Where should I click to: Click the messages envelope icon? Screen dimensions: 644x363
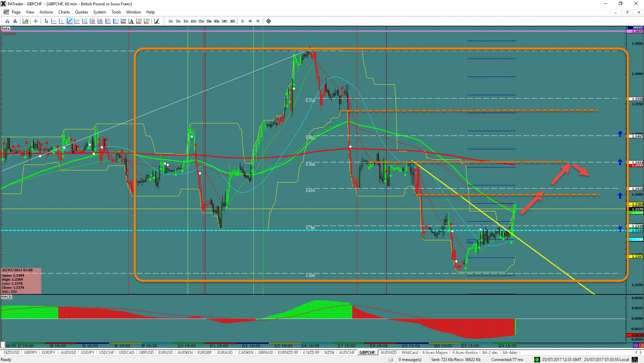pos(390,360)
